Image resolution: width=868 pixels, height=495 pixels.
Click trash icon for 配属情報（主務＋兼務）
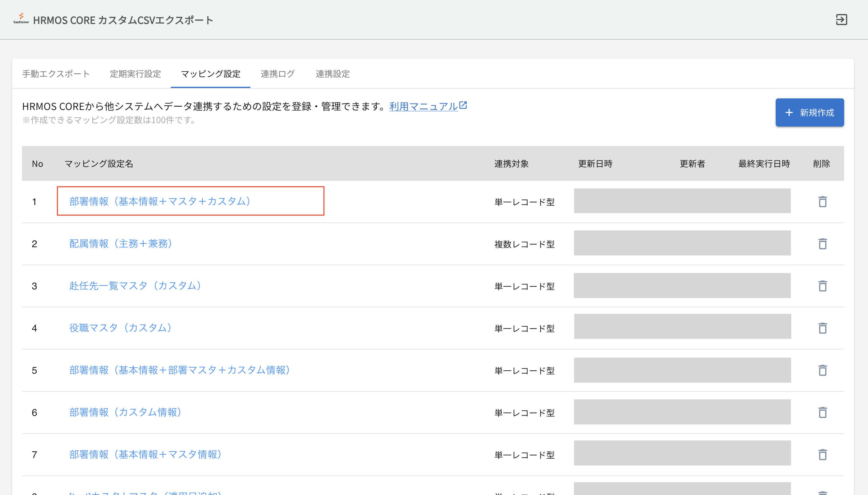[822, 244]
